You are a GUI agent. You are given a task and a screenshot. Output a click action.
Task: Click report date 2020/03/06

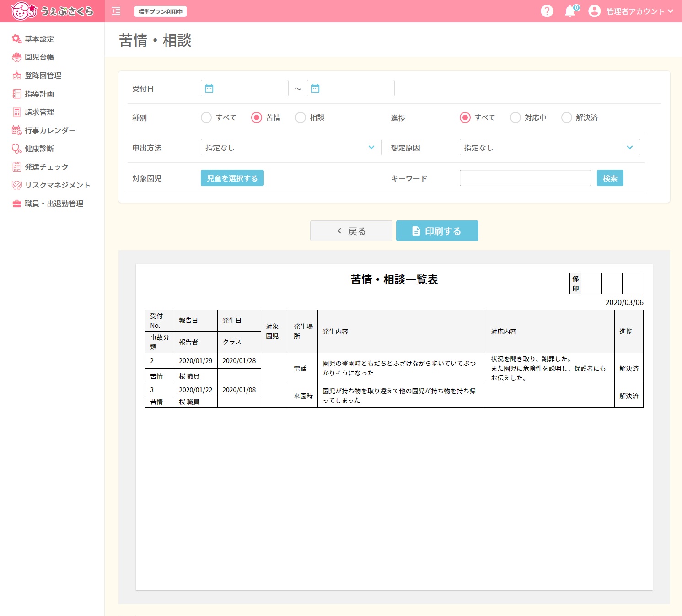[624, 302]
